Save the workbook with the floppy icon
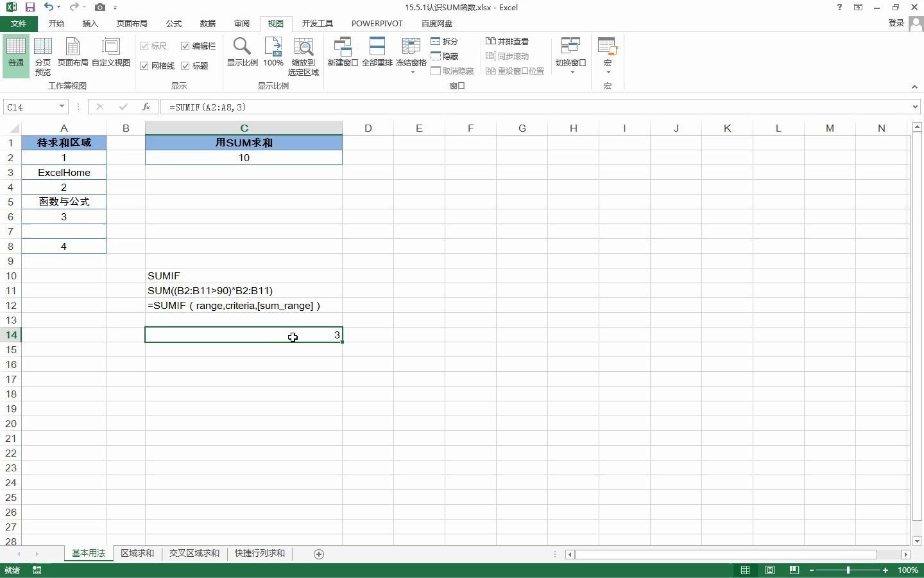The height and width of the screenshot is (578, 924). pyautogui.click(x=30, y=7)
